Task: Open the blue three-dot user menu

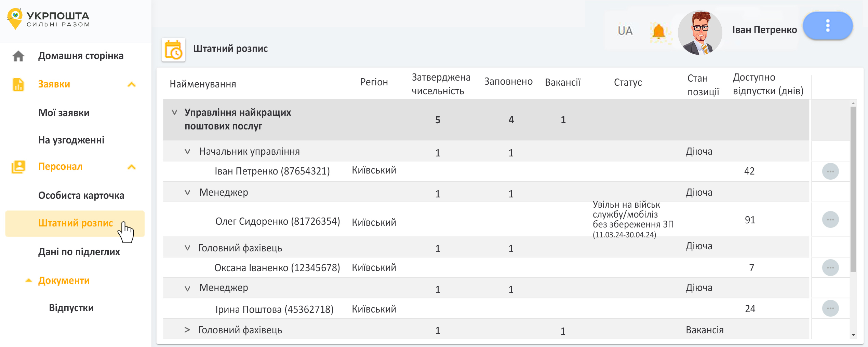Action: click(x=827, y=26)
